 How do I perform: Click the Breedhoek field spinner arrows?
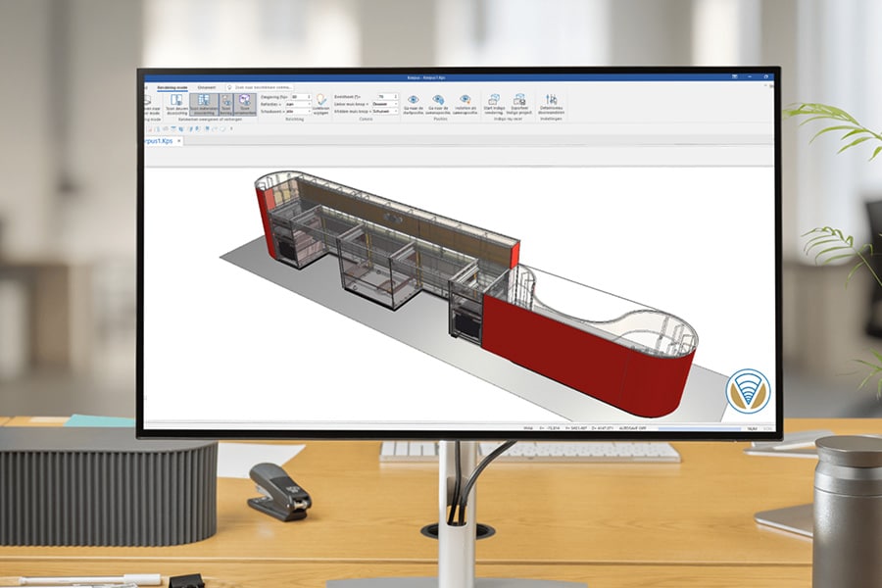point(396,97)
